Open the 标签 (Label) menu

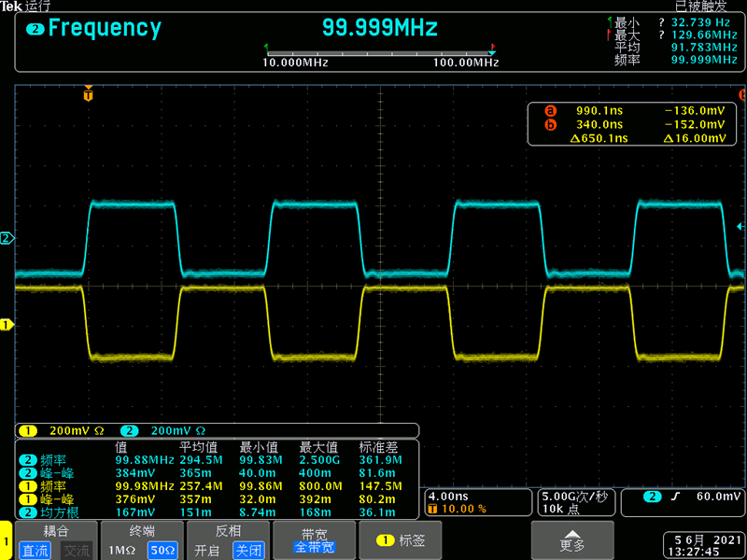click(x=402, y=540)
